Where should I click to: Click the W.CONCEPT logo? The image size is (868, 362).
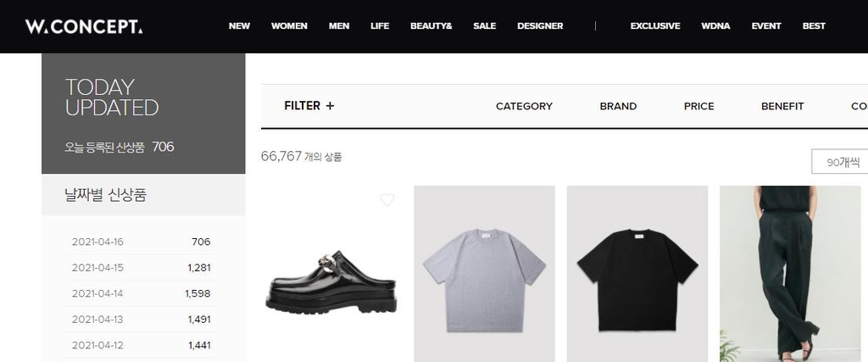pyautogui.click(x=83, y=26)
